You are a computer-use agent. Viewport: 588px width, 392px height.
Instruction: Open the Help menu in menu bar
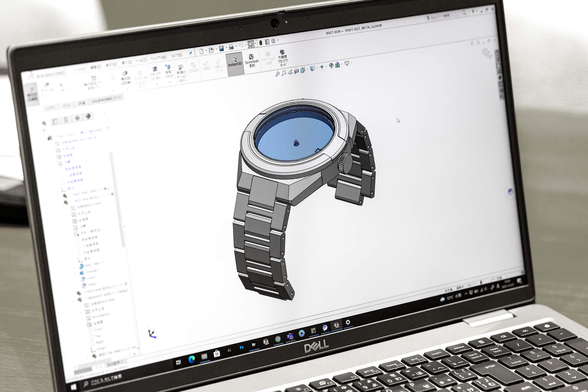(x=176, y=55)
